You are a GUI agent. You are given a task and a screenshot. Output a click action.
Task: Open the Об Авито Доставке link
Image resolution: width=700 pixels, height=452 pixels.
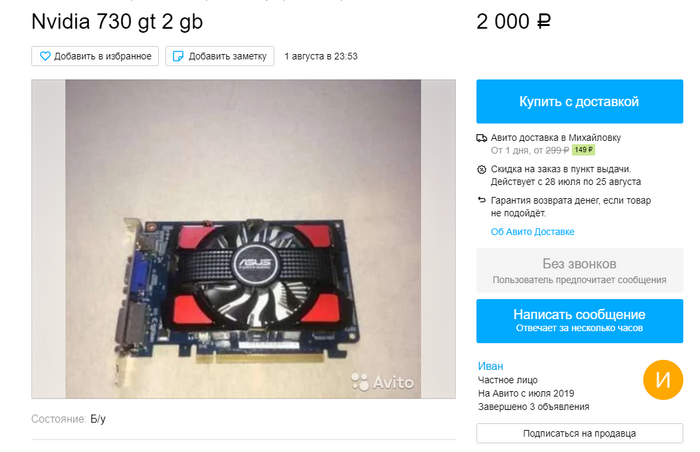point(533,232)
